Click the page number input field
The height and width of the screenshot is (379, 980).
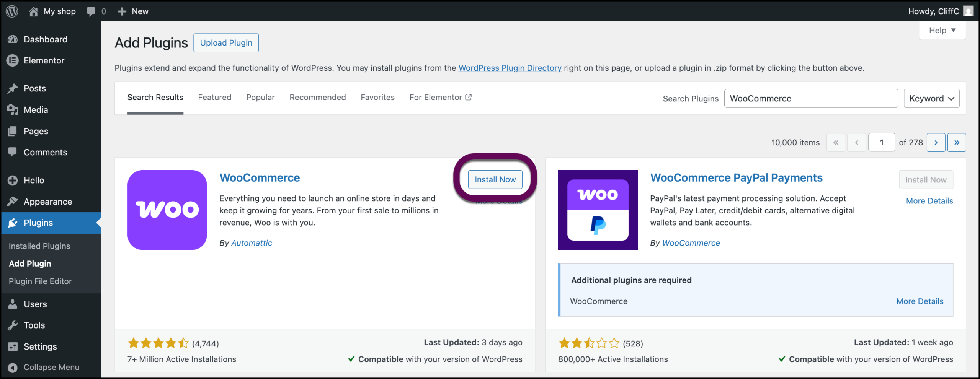882,142
